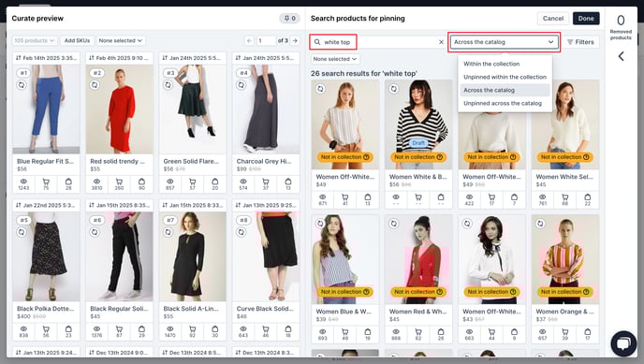Select the Women Orange & ... striped top thumbnail
644x364 pixels.
click(x=565, y=259)
